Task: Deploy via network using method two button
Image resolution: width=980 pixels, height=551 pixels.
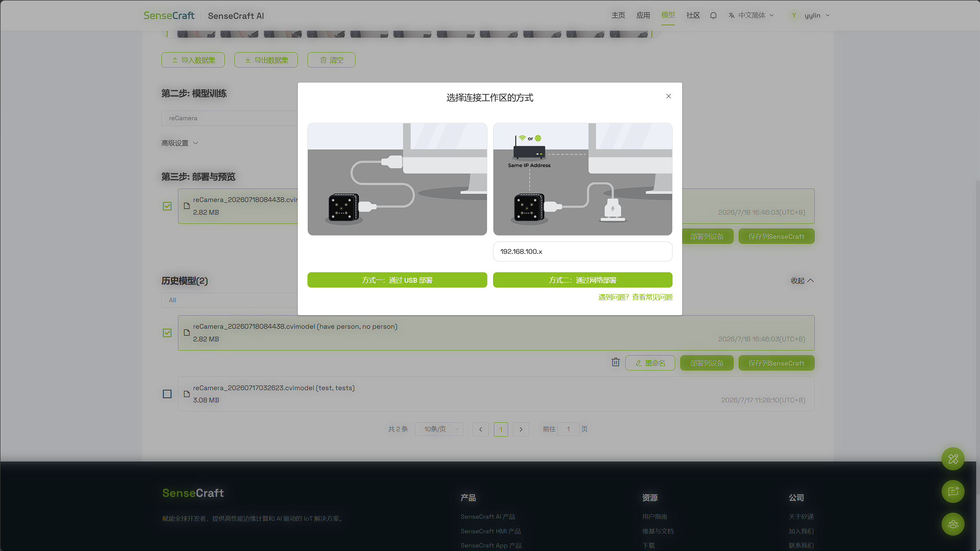Action: [583, 280]
